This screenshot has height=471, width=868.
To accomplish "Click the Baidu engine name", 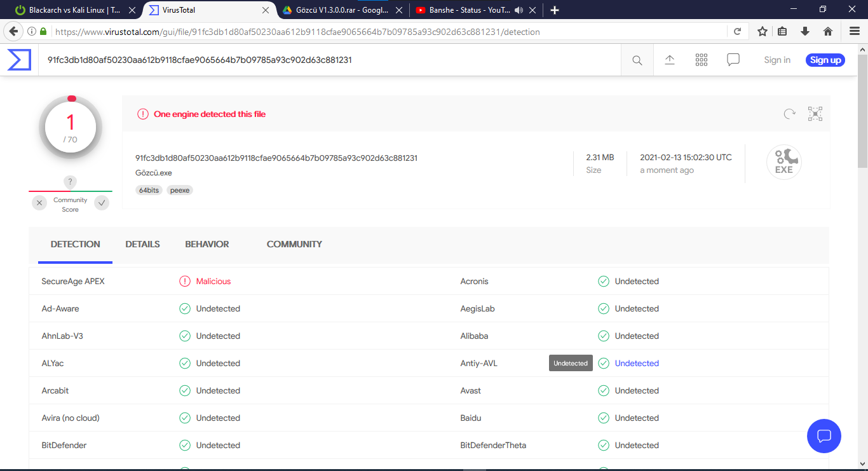I will [471, 418].
